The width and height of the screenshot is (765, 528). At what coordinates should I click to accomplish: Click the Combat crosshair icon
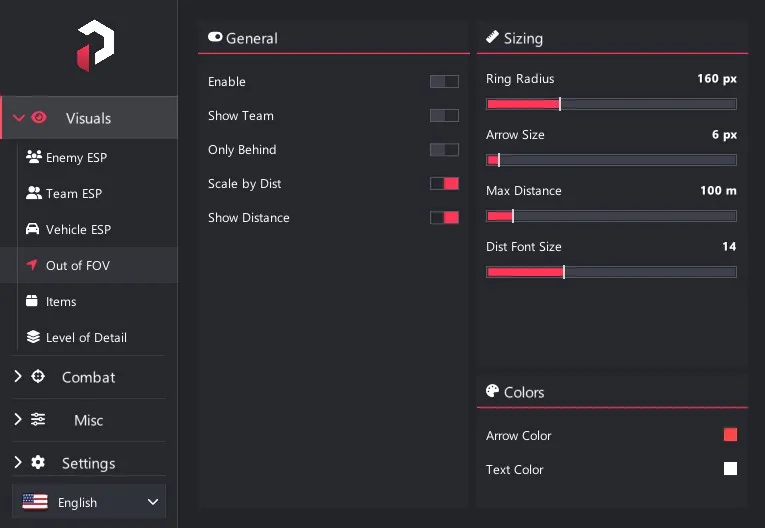click(38, 377)
